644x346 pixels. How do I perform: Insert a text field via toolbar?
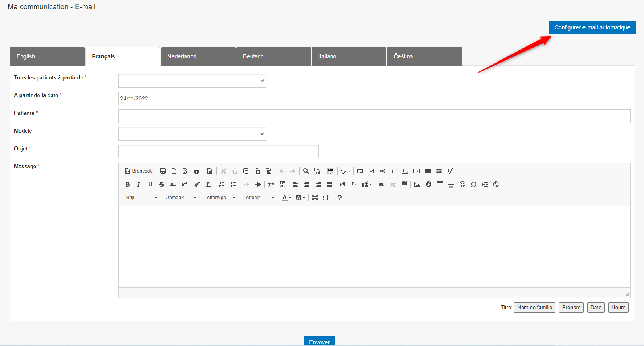pos(394,171)
